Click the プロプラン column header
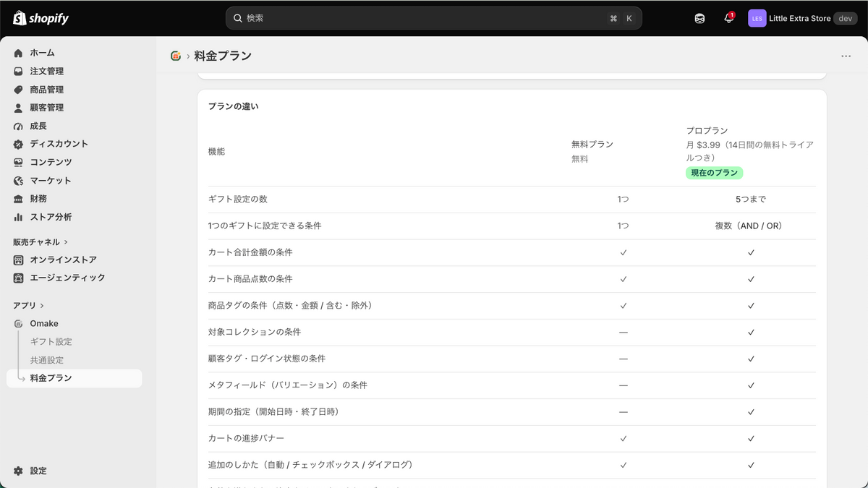The height and width of the screenshot is (488, 868). point(707,131)
